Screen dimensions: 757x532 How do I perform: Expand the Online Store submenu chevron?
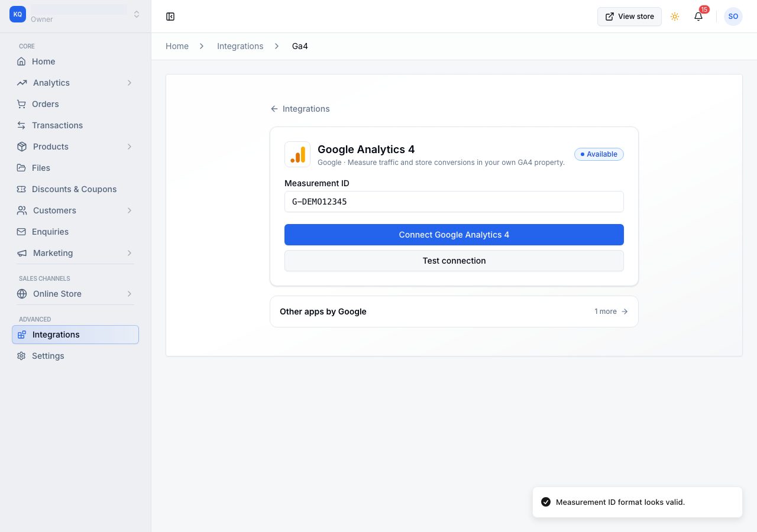coord(130,294)
